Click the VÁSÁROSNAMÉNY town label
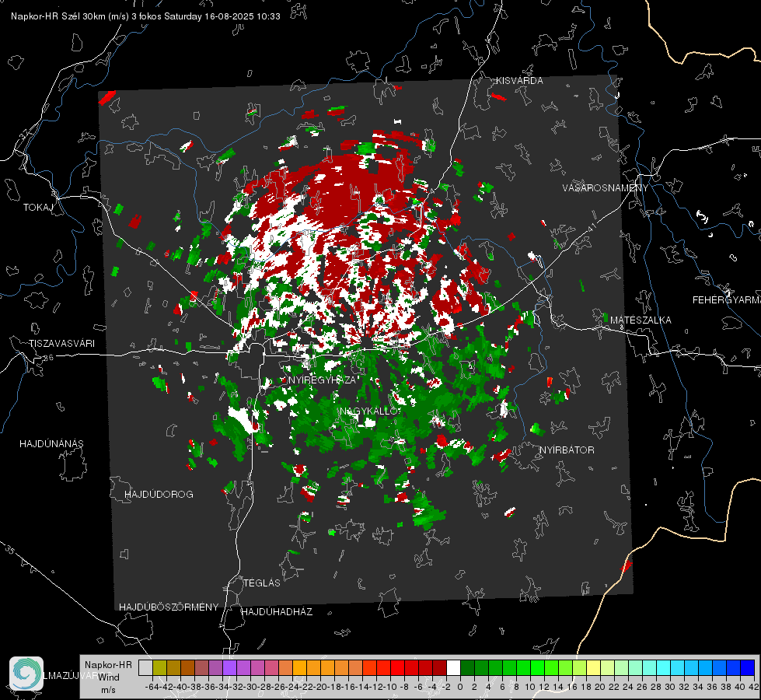Viewport: 761px width, 700px height. click(x=606, y=188)
